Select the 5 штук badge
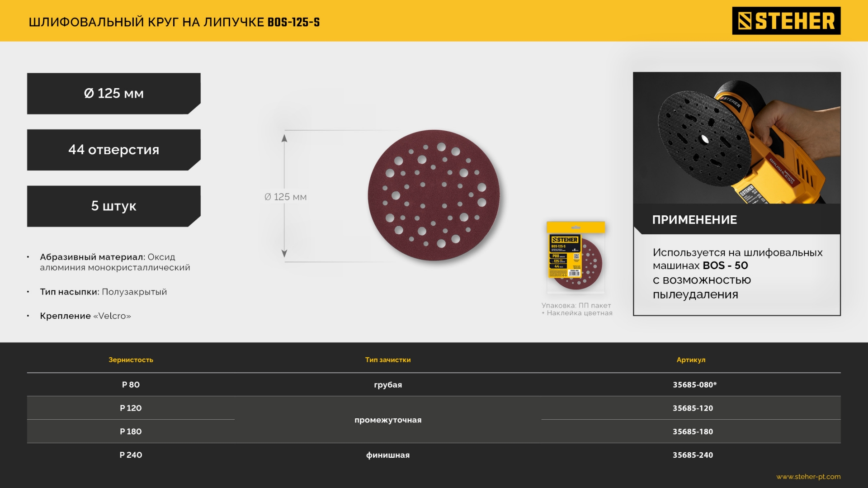868x488 pixels. [x=113, y=206]
